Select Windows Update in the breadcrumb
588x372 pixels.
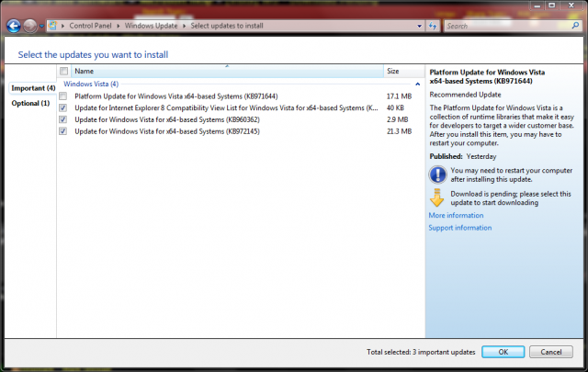point(151,26)
